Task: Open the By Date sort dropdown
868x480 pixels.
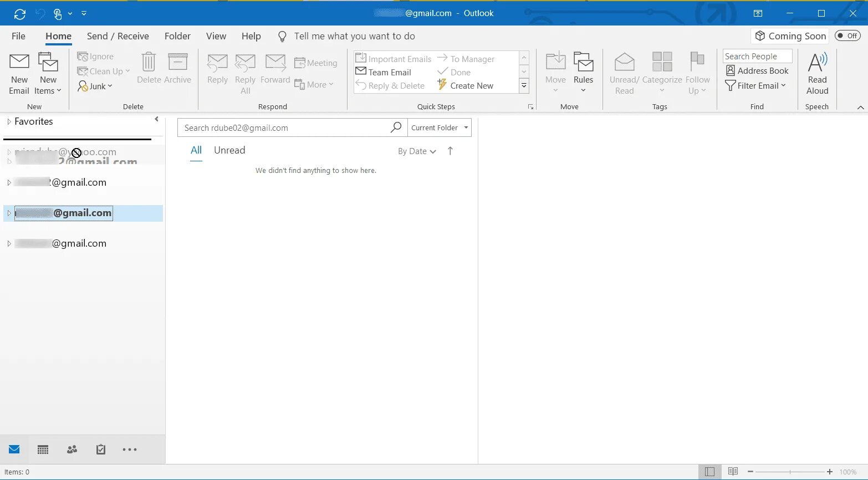Action: pos(417,151)
